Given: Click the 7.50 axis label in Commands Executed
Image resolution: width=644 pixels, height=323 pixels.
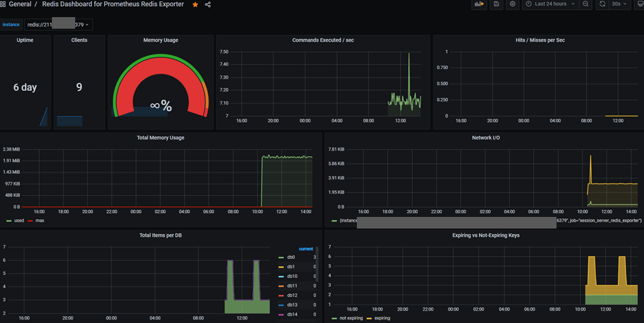Looking at the screenshot, I should pos(224,52).
